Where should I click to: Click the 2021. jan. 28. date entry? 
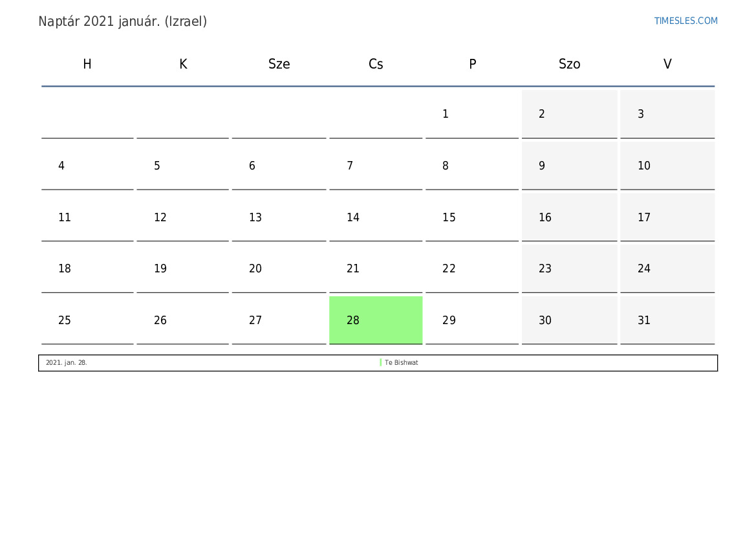click(x=67, y=363)
